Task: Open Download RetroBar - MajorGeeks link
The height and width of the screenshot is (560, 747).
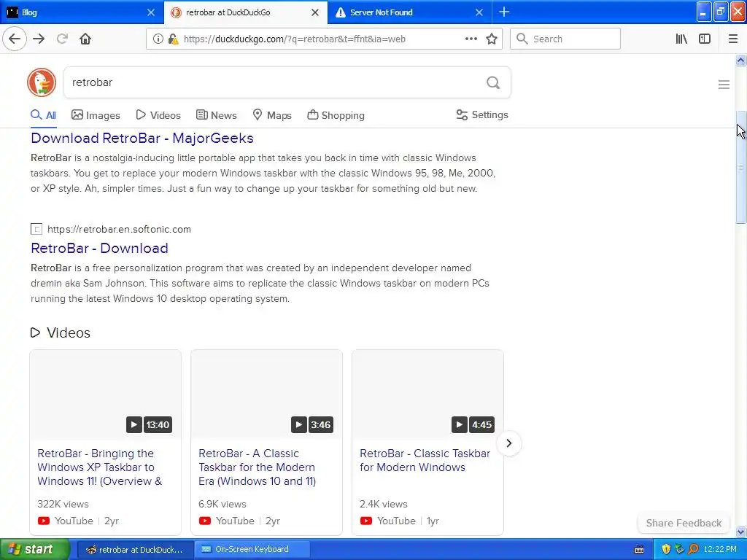Action: click(142, 138)
